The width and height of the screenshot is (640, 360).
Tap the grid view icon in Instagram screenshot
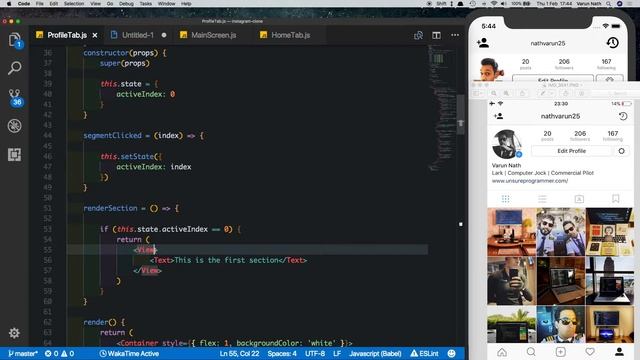[505, 199]
